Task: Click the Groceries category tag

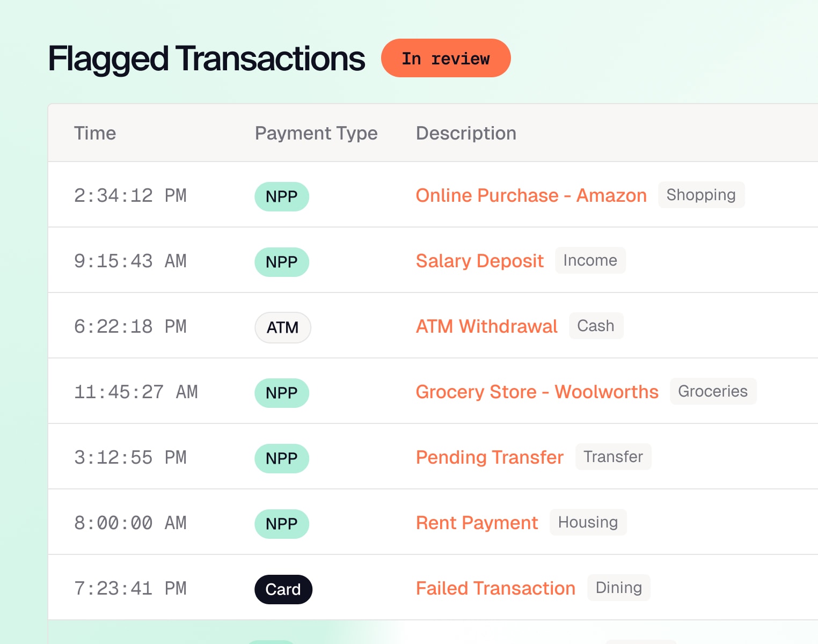Action: point(713,391)
